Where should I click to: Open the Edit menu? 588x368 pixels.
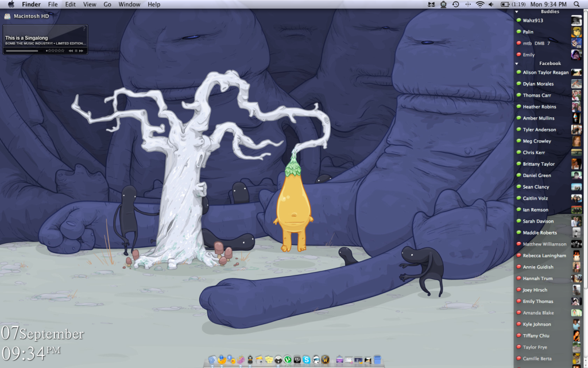(x=70, y=4)
